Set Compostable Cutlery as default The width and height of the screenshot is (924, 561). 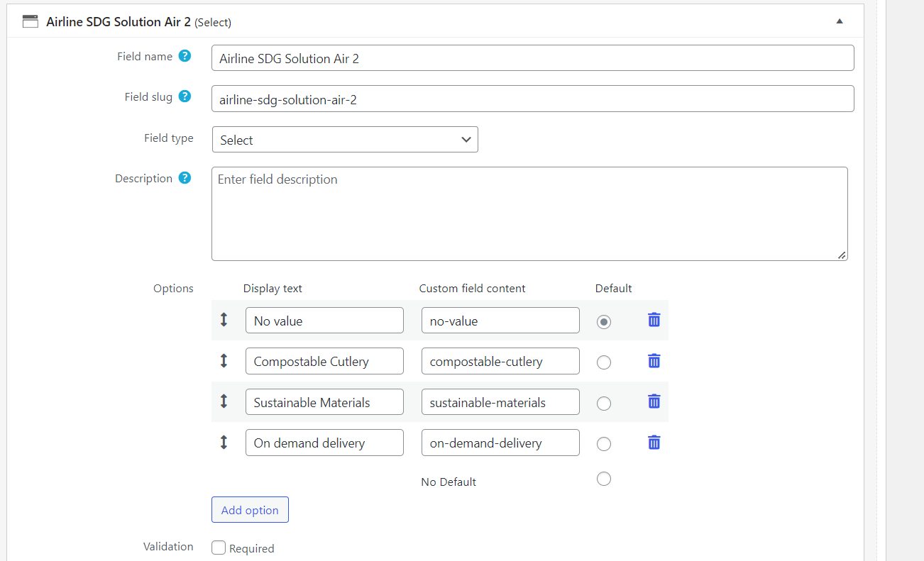[x=604, y=362]
